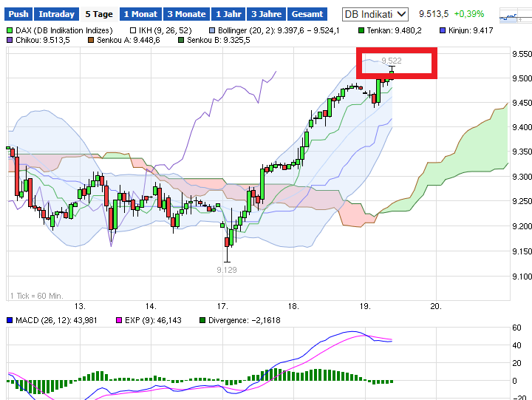This screenshot has width=532, height=400.
Task: Open the DB Indikation dropdown
Action: pos(376,14)
